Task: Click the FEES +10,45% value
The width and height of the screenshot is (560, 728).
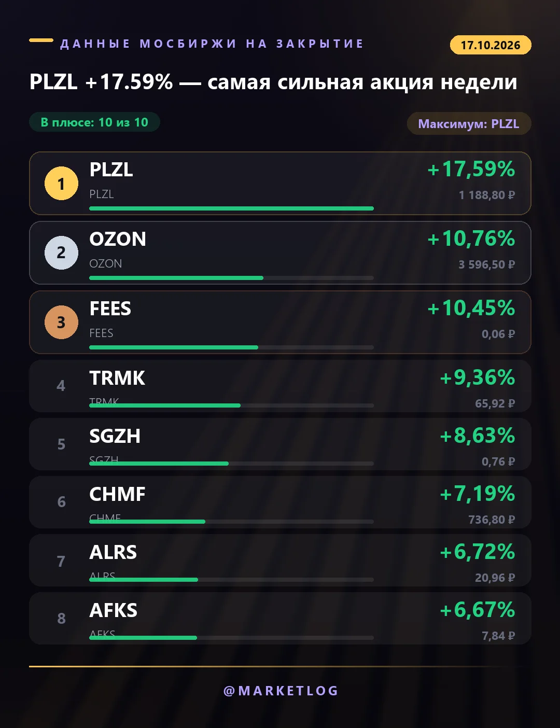Action: (x=471, y=308)
